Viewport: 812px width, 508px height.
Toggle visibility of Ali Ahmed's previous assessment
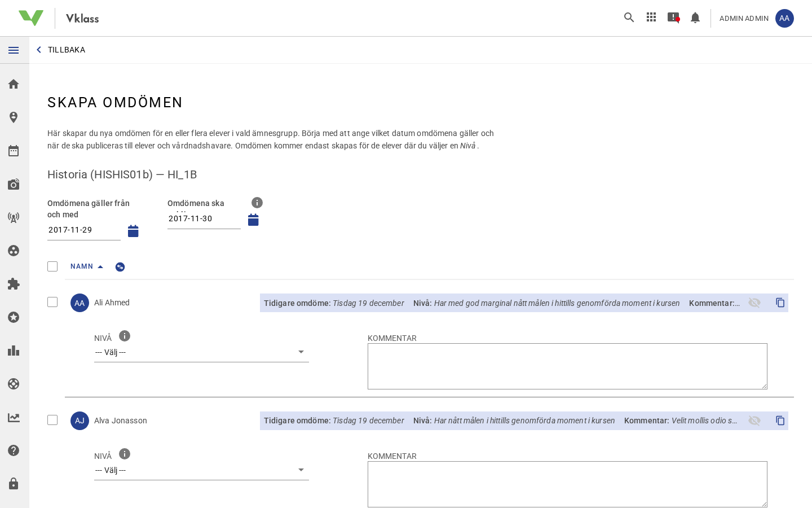pos(754,303)
